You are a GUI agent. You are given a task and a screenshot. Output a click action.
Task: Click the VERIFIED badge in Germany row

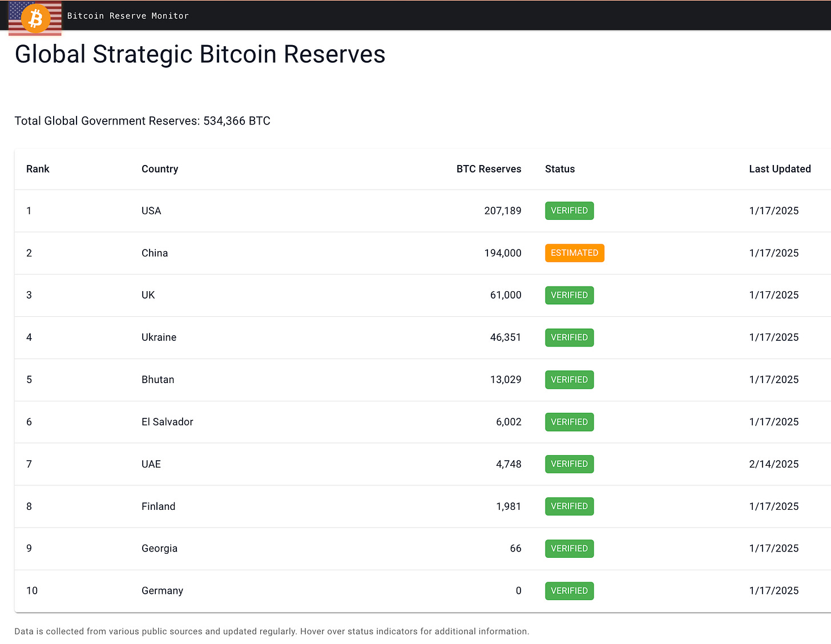click(x=569, y=591)
